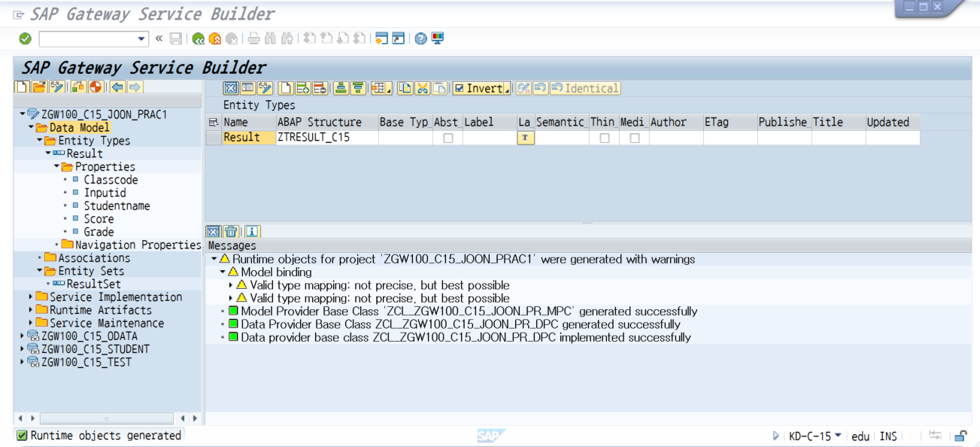Click the green Back icon
Screen dimensions: 980x447
click(x=198, y=38)
